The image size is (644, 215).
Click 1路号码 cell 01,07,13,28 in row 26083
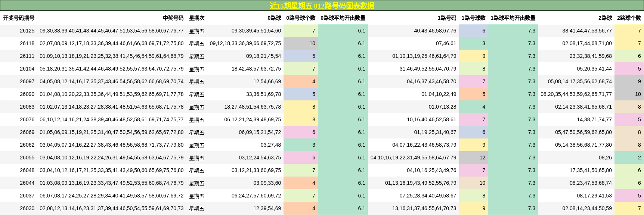[x=442, y=107]
